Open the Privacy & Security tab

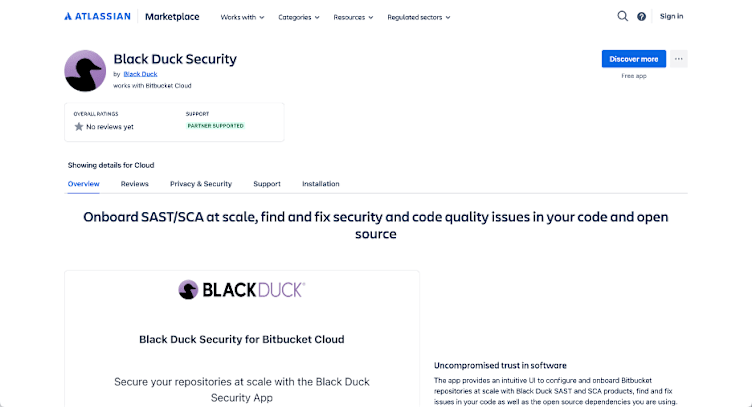[201, 184]
